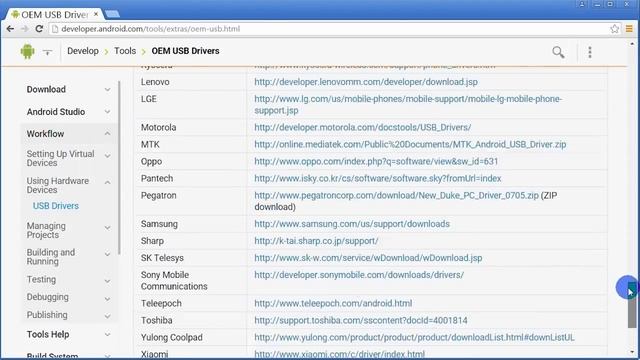Expand Building and Running section

click(x=107, y=254)
